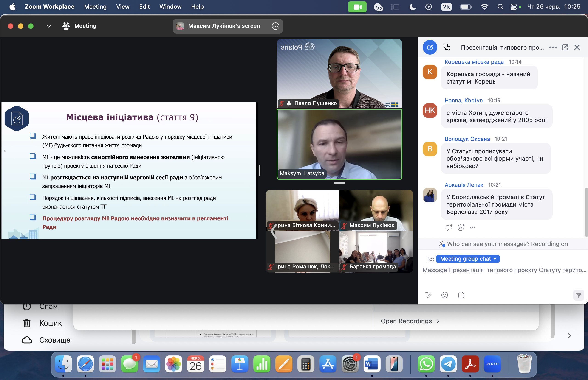
Task: Toggle Do Not Disturb moon icon
Action: 412,7
